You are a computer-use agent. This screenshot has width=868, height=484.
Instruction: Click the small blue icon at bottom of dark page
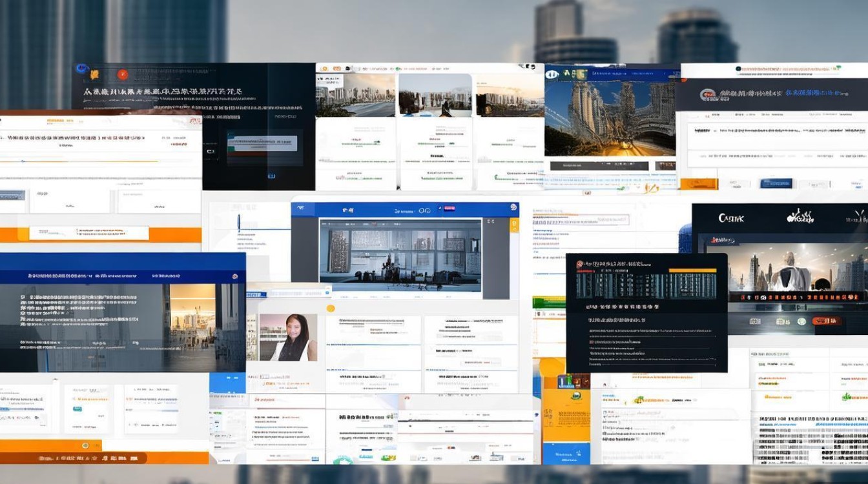pos(272,176)
